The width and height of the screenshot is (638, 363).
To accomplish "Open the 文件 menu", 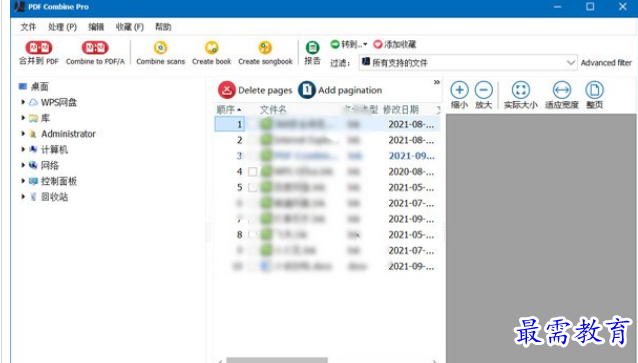I will tap(28, 27).
